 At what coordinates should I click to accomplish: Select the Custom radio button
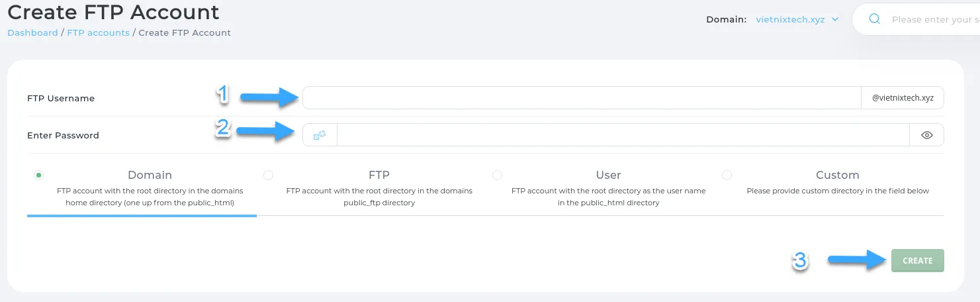(x=727, y=176)
